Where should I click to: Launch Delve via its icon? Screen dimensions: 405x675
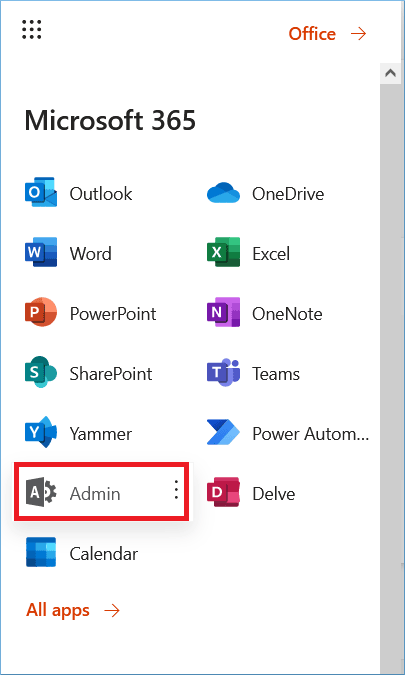point(223,492)
